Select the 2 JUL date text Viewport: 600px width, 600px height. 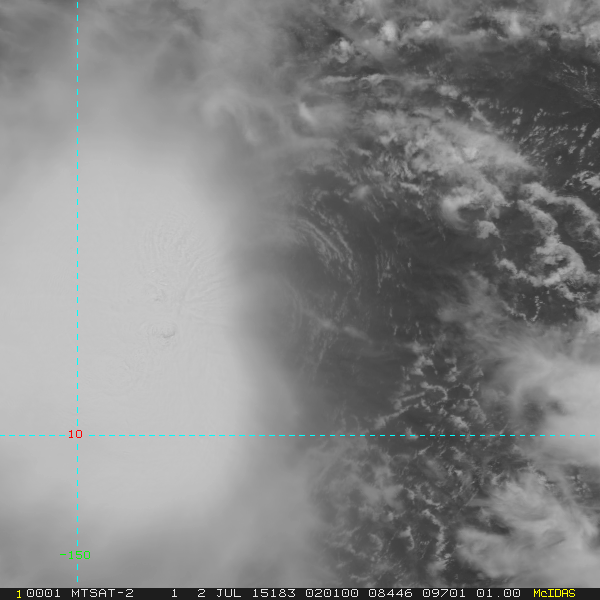tap(219, 593)
